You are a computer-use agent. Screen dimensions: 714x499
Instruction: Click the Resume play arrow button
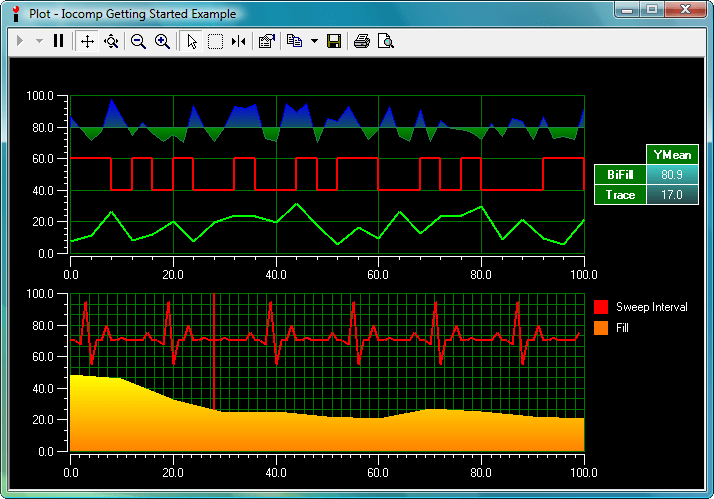20,41
